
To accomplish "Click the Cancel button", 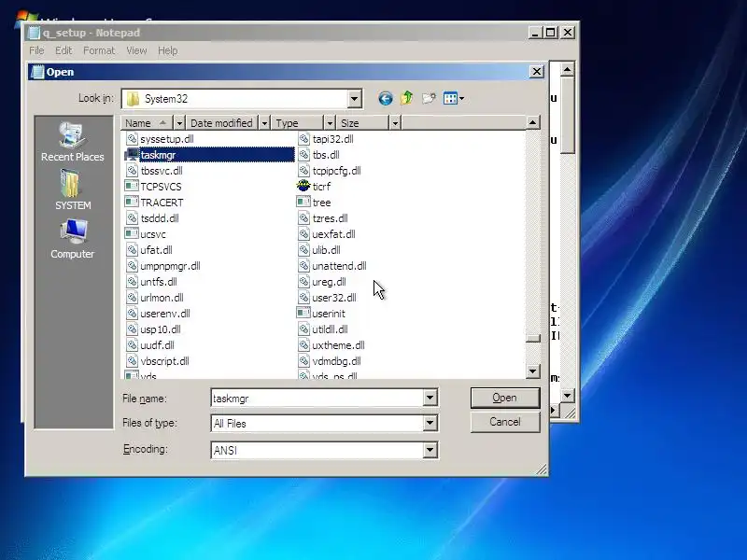I will (x=505, y=422).
